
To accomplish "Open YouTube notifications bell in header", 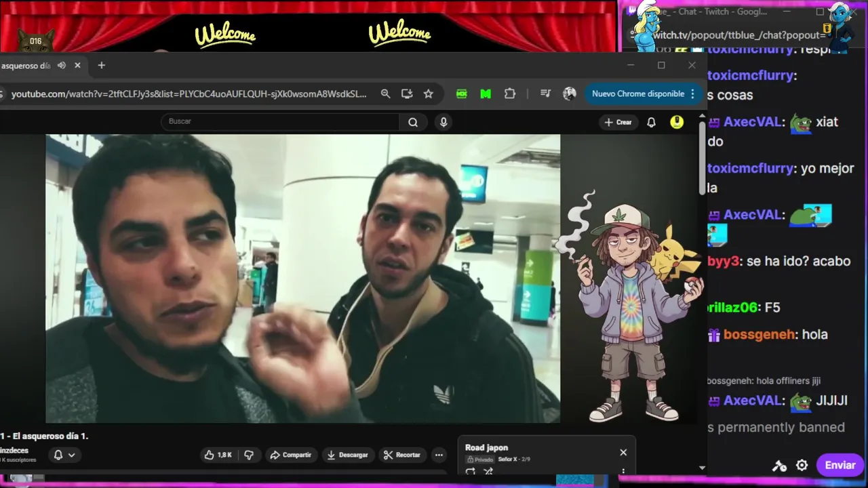I will point(651,122).
